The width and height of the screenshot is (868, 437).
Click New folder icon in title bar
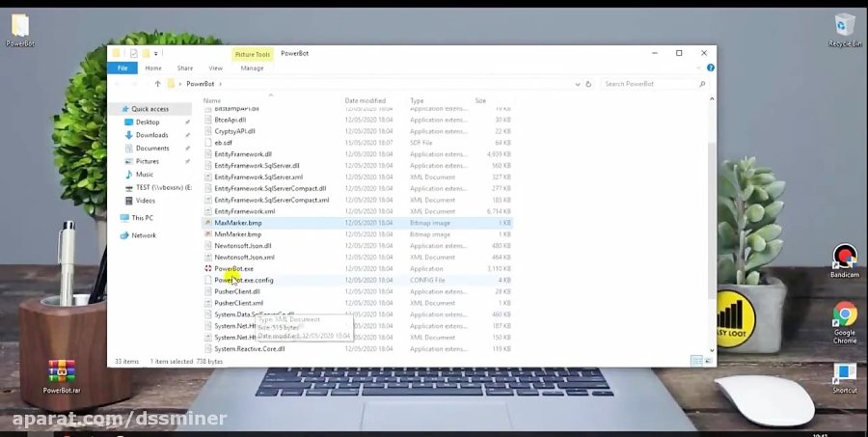(x=146, y=53)
